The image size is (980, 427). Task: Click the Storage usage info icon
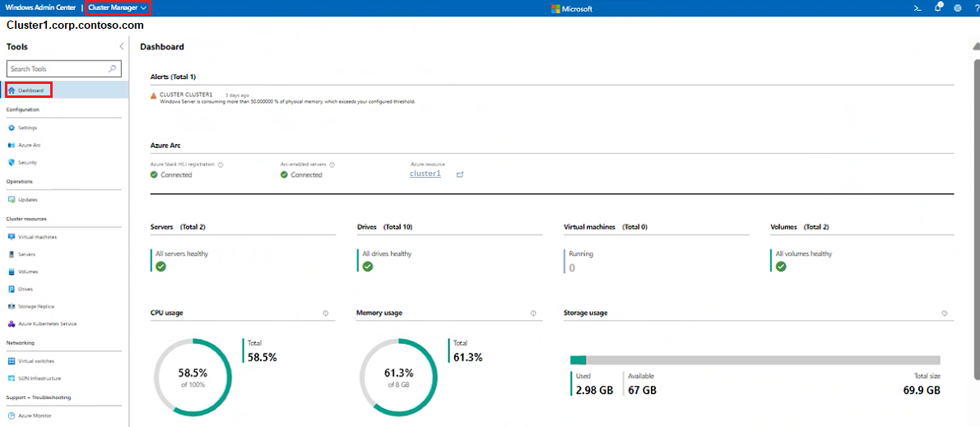pos(944,313)
